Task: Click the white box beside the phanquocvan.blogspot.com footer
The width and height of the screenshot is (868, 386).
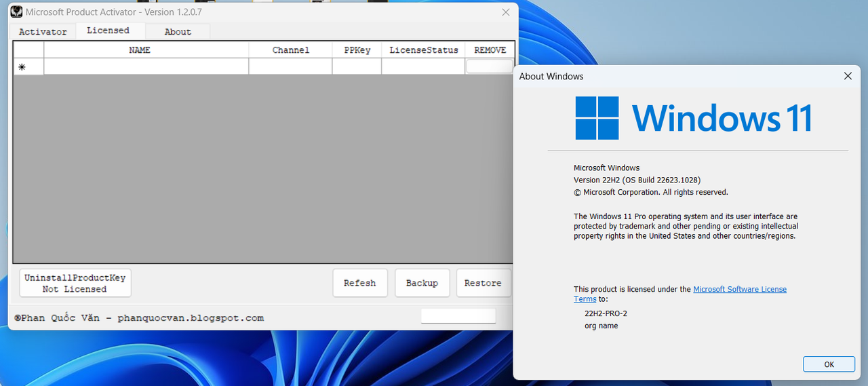Action: tap(458, 316)
